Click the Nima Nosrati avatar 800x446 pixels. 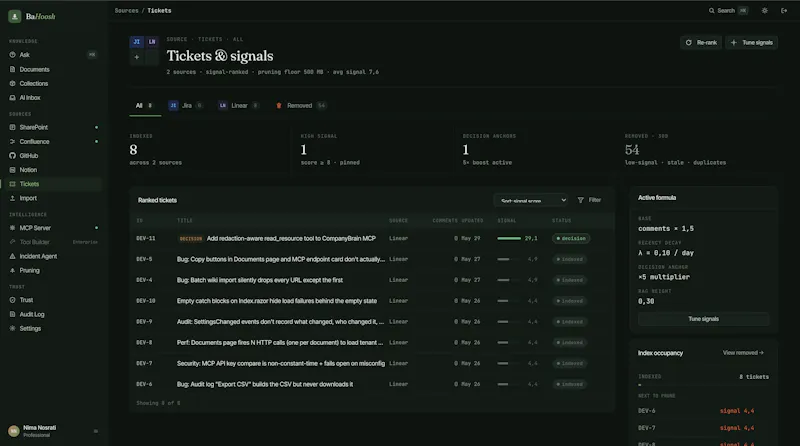(14, 431)
